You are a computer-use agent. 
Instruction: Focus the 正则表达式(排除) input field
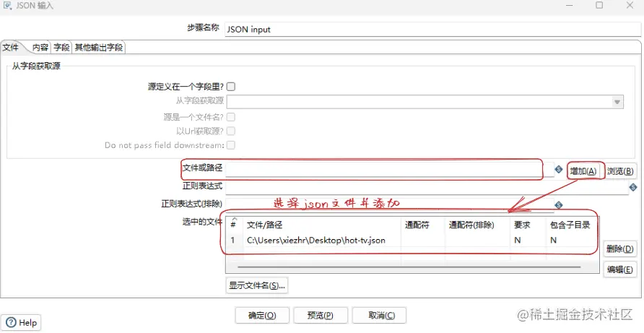[389, 204]
